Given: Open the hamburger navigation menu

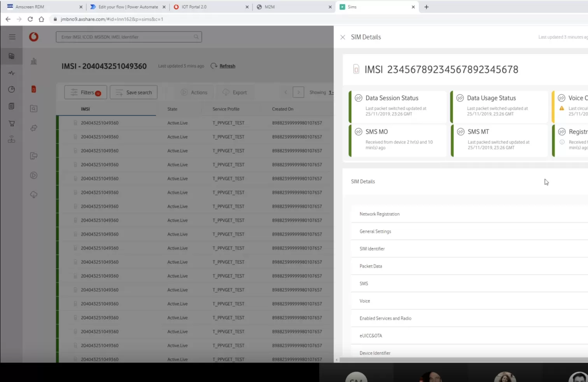Looking at the screenshot, I should click(12, 37).
